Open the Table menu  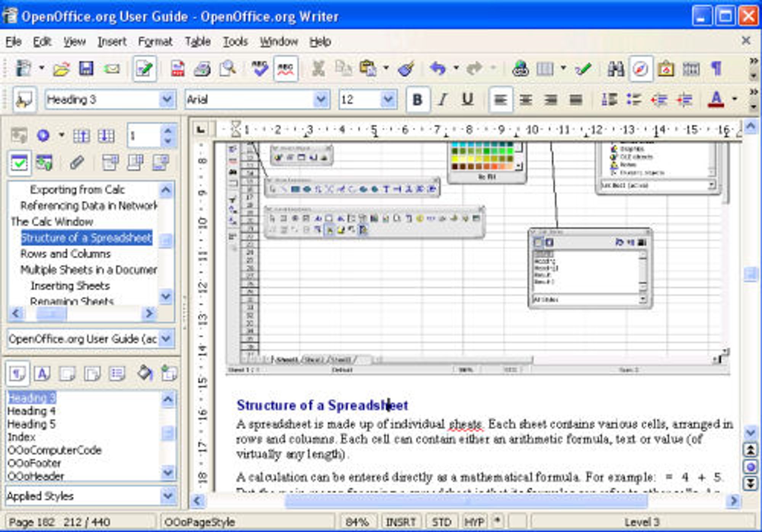click(x=198, y=42)
